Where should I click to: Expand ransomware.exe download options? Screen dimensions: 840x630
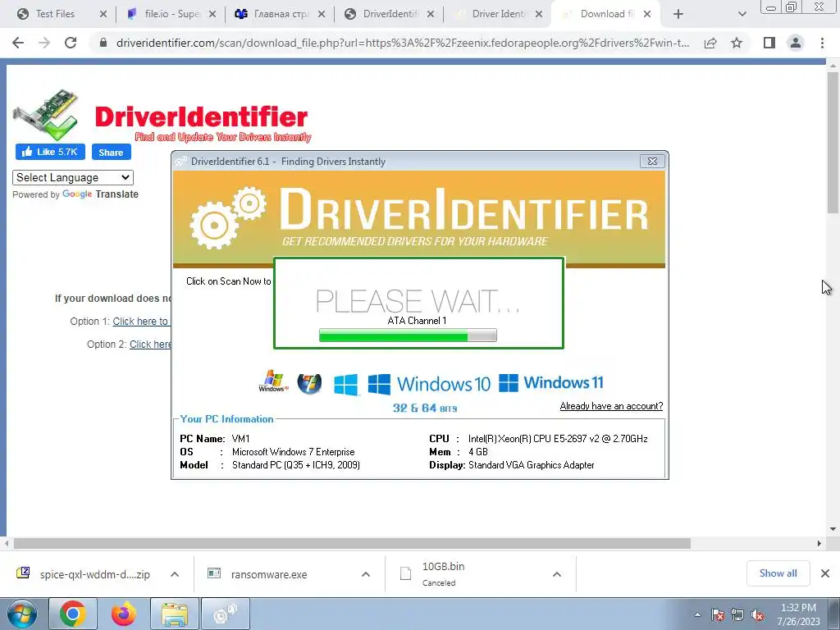pos(366,574)
